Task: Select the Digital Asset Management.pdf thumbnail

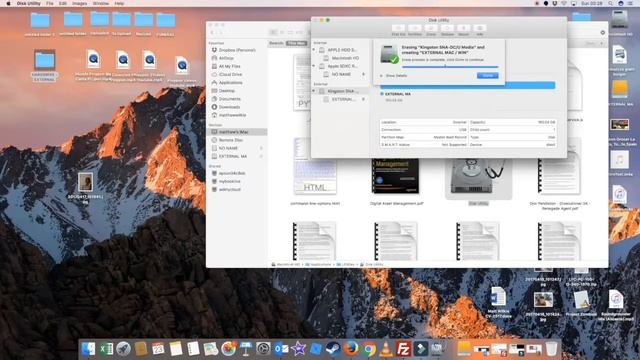Action: coord(396,176)
